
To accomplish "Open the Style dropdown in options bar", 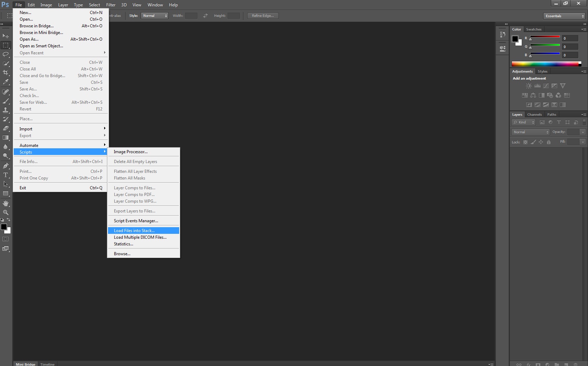I will pos(154,16).
